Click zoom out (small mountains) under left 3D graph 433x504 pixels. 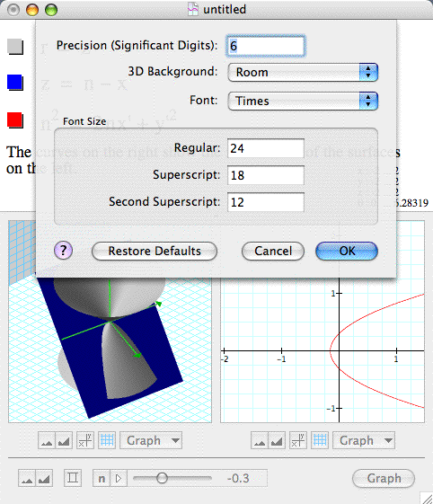point(47,440)
